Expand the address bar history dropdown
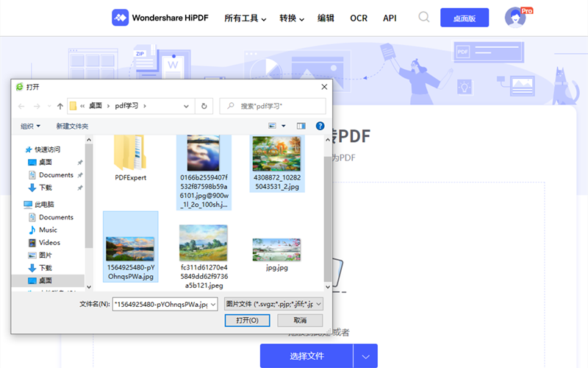 (186, 106)
